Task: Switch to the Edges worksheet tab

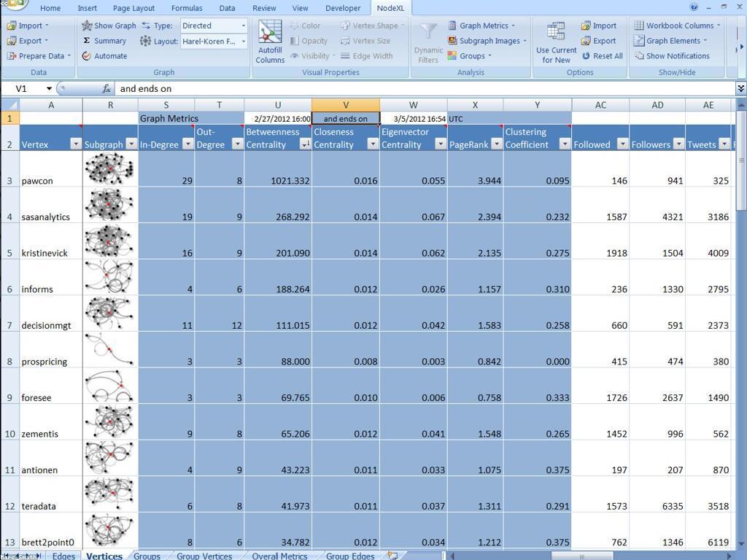Action: (x=63, y=556)
